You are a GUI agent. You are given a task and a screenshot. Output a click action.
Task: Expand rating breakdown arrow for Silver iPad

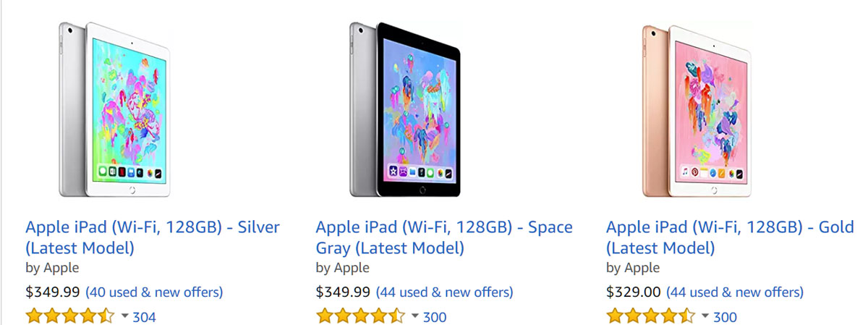(124, 316)
